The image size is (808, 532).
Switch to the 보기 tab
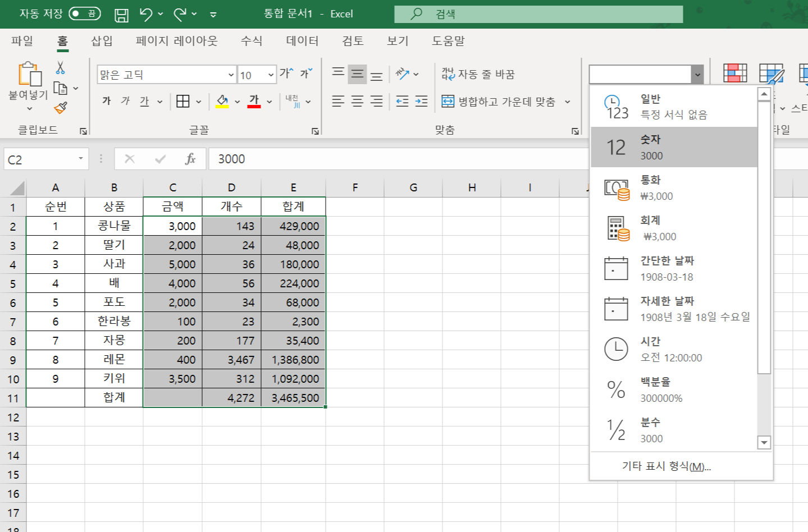[398, 41]
